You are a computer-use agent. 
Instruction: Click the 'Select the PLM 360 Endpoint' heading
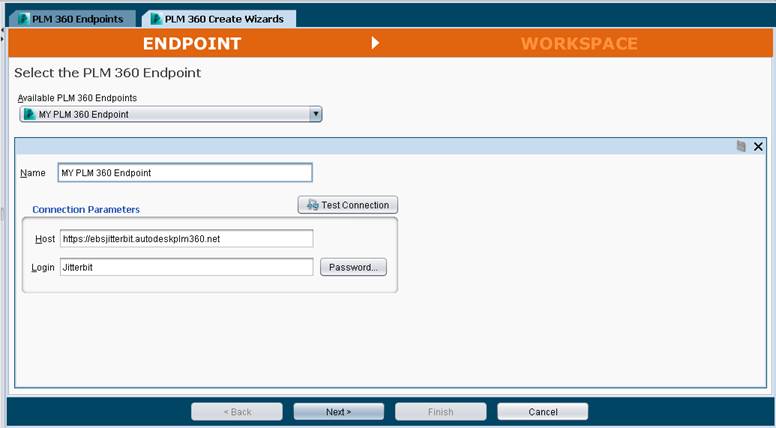pyautogui.click(x=107, y=73)
